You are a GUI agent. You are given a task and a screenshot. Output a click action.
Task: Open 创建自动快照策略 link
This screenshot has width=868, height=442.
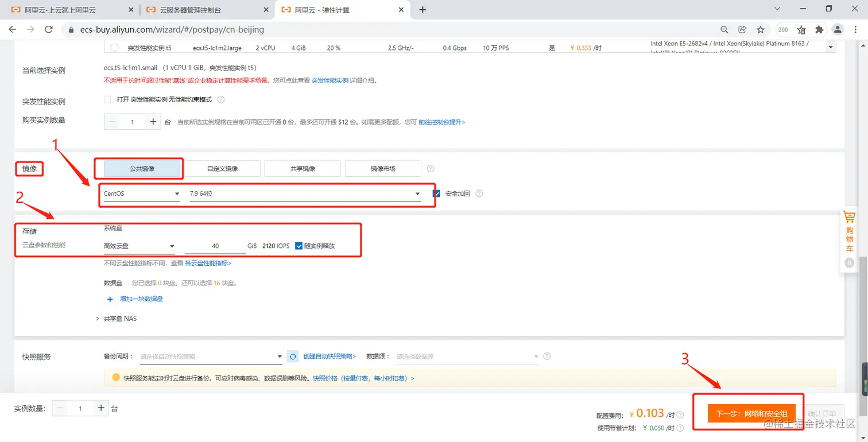tap(330, 356)
